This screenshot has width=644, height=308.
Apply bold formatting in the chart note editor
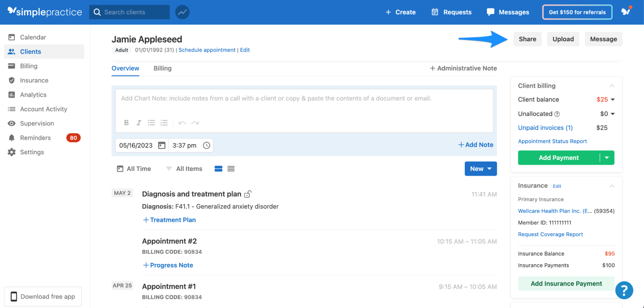click(x=126, y=123)
